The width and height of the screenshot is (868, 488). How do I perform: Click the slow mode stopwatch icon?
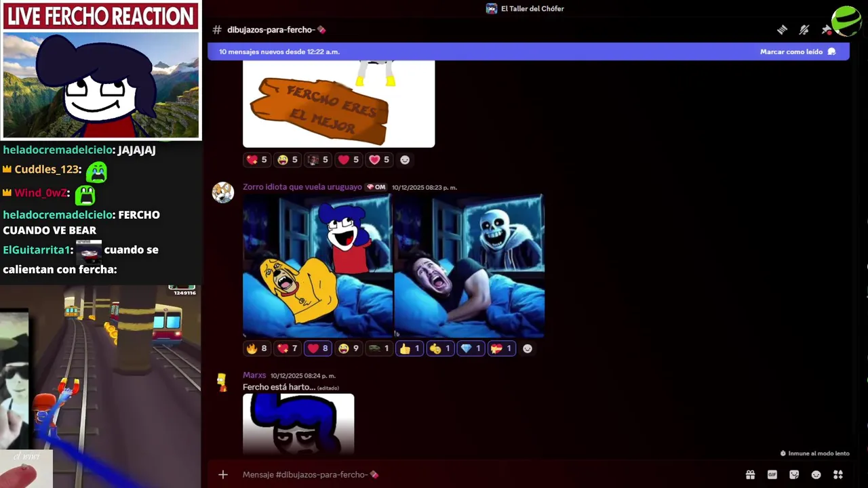click(x=783, y=453)
